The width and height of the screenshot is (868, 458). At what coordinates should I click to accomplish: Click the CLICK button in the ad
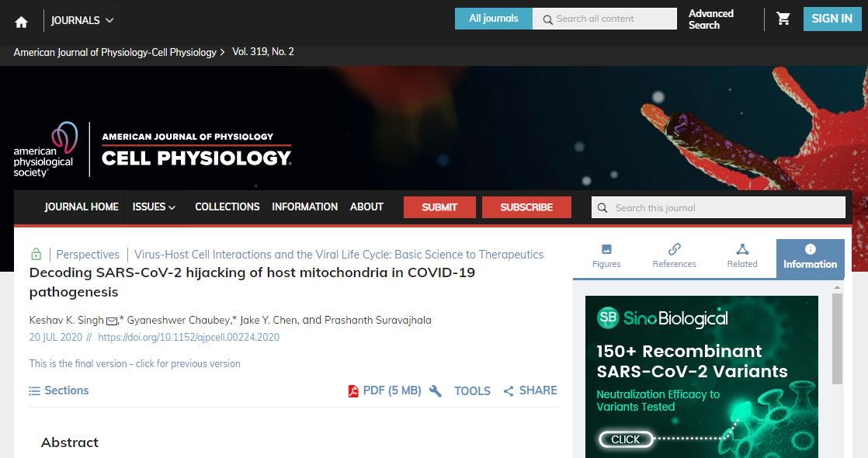626,439
